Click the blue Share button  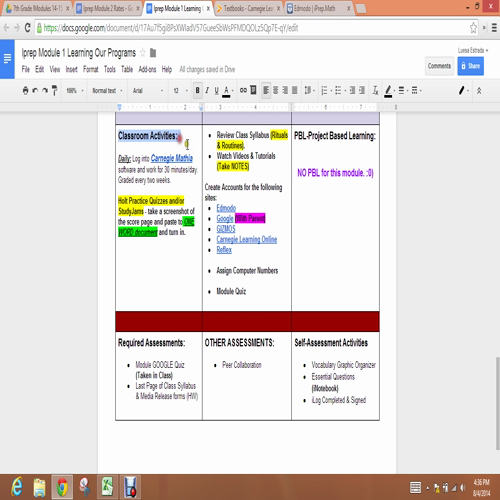(470, 66)
